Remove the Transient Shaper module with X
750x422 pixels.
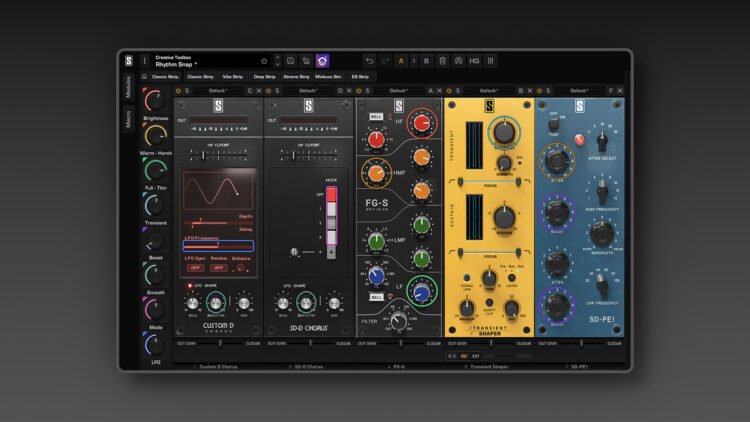point(529,90)
